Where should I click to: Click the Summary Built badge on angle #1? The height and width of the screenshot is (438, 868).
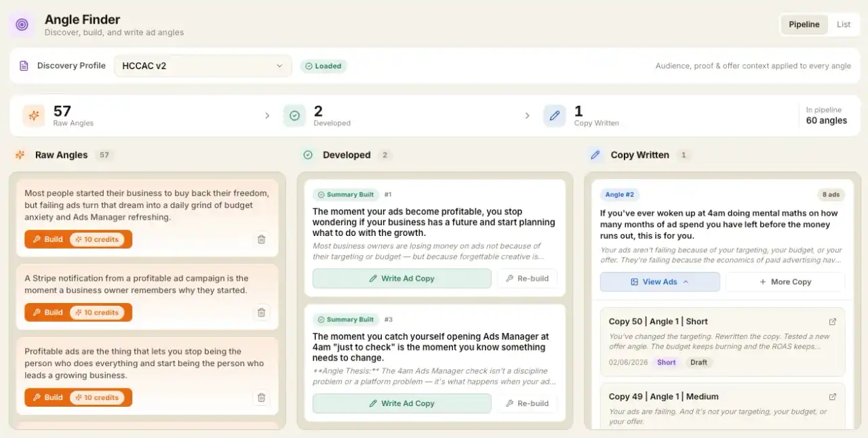tap(346, 195)
